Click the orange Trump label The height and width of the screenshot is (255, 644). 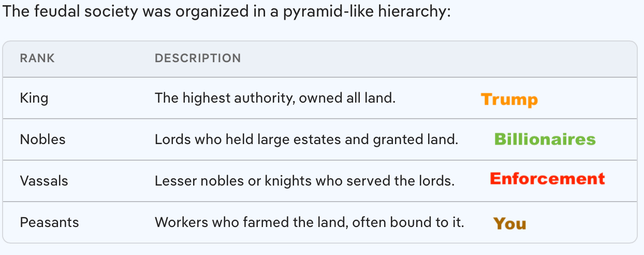click(x=509, y=99)
